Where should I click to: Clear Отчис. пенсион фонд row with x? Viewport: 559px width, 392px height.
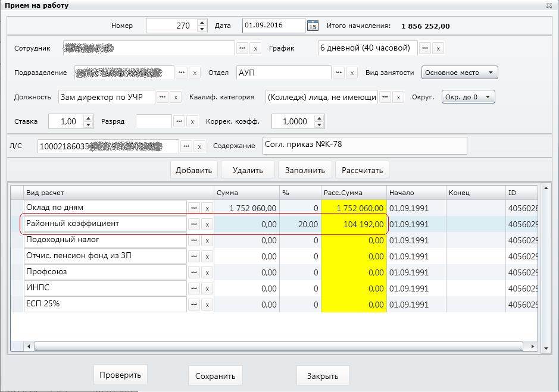pos(207,256)
